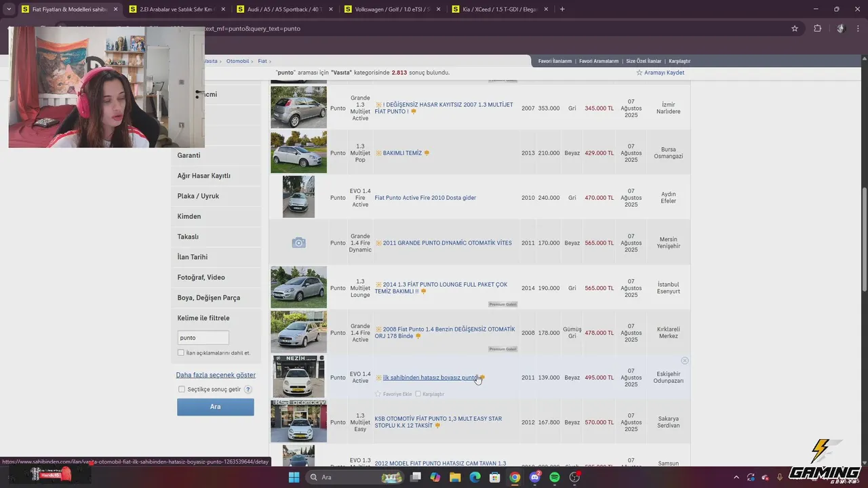This screenshot has height=488, width=868.
Task: Open the 2007 1.3 Multijet Değişensiz listing
Action: [444, 108]
